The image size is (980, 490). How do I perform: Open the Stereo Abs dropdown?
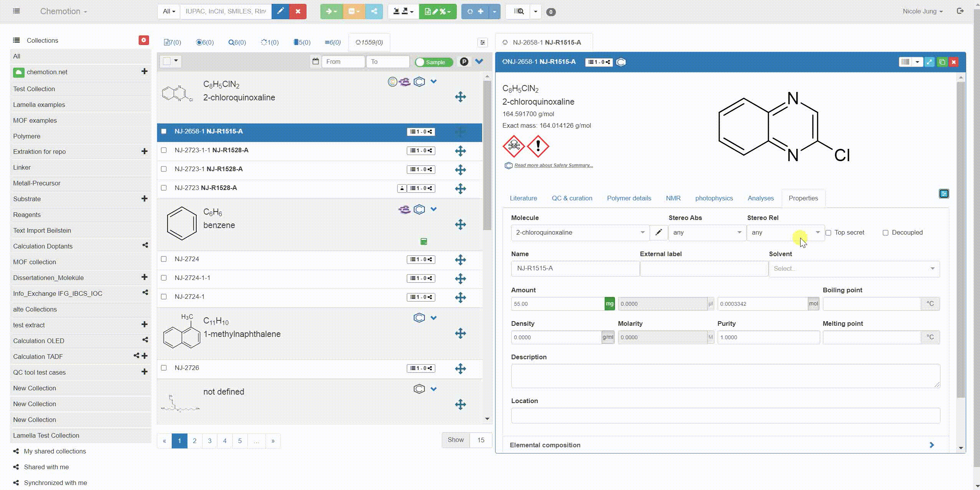point(706,232)
